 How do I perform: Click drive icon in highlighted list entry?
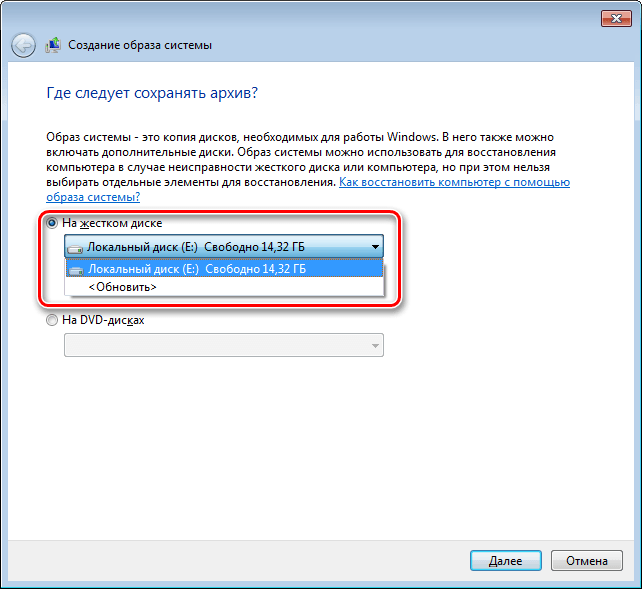[x=76, y=270]
